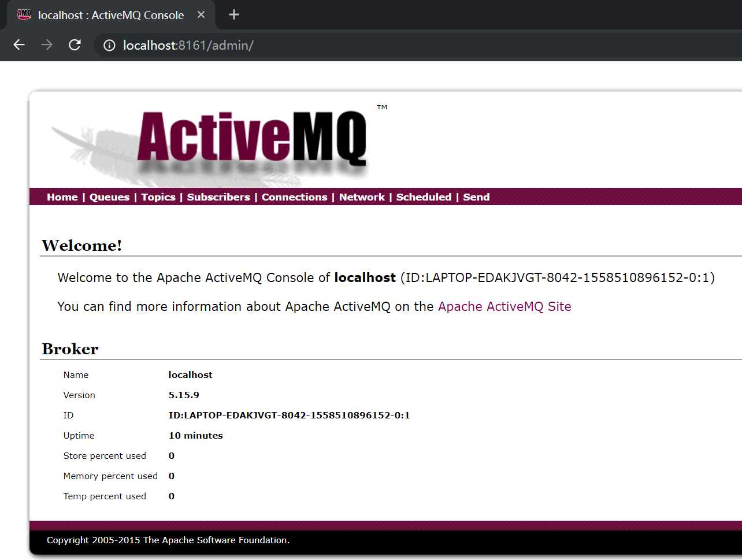Click the broker name value localhost
This screenshot has height=560, width=742.
(x=190, y=375)
